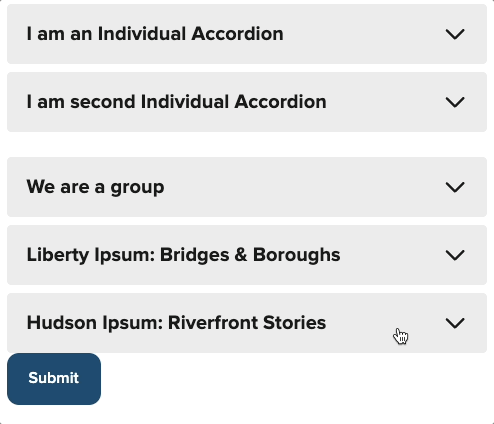Screen dimensions: 494x424
Task: Open the 'We are a group' accordion
Action: point(247,187)
